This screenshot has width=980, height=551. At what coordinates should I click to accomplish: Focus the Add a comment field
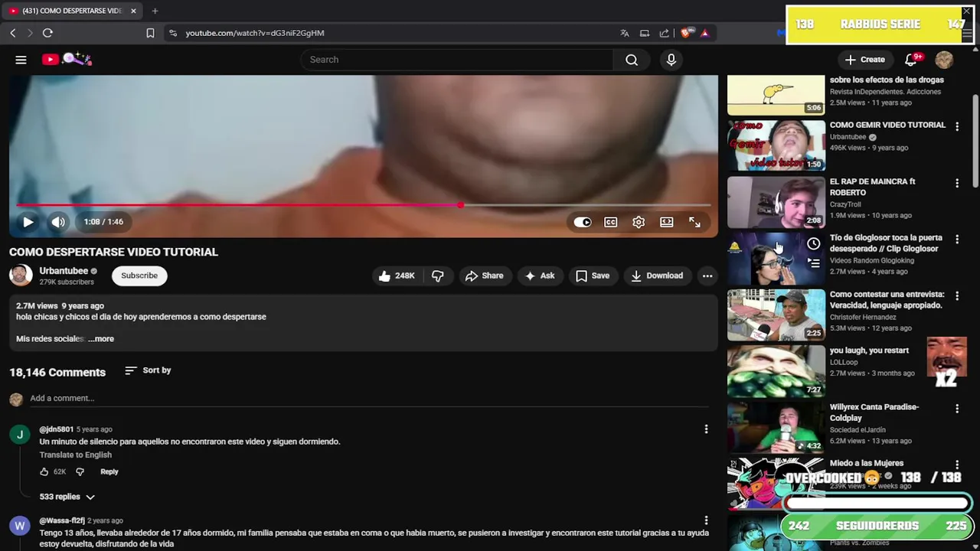pos(371,399)
